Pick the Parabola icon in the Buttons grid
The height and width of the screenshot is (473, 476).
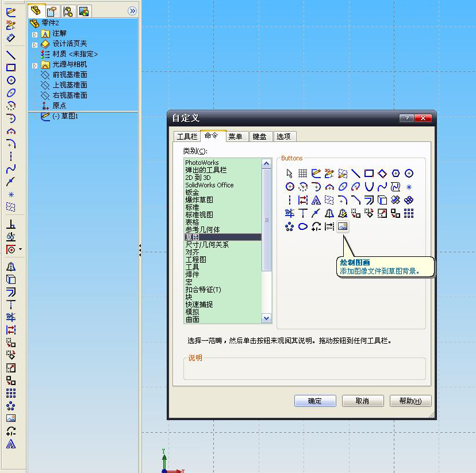pos(369,187)
